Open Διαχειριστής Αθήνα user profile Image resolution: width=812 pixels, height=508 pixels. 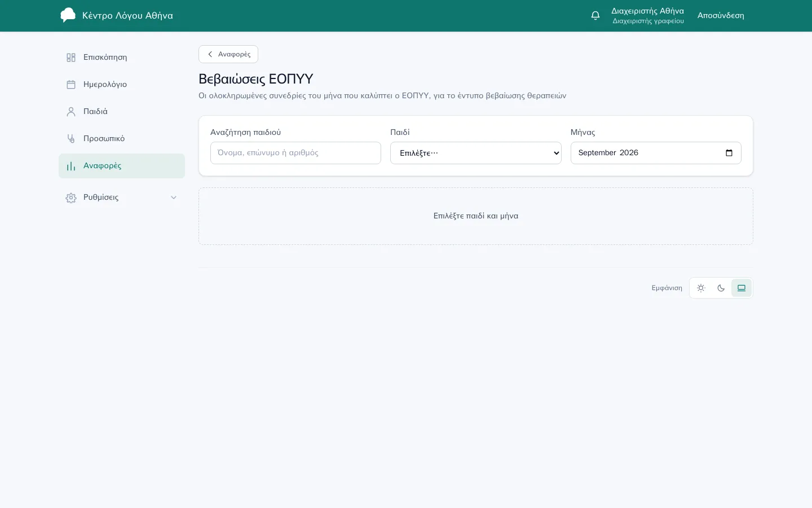coord(648,15)
